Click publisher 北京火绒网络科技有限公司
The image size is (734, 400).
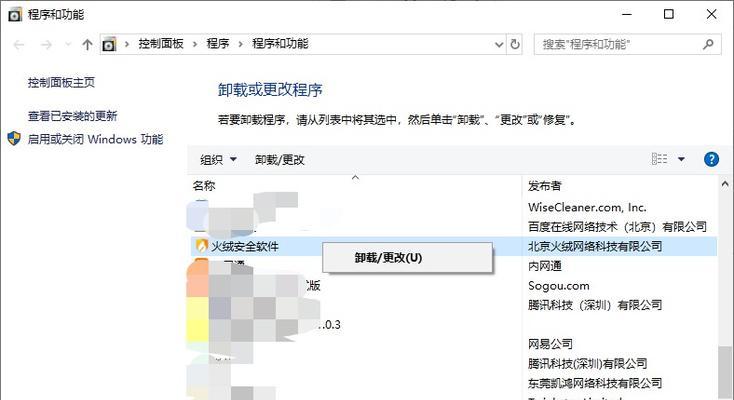tap(595, 246)
